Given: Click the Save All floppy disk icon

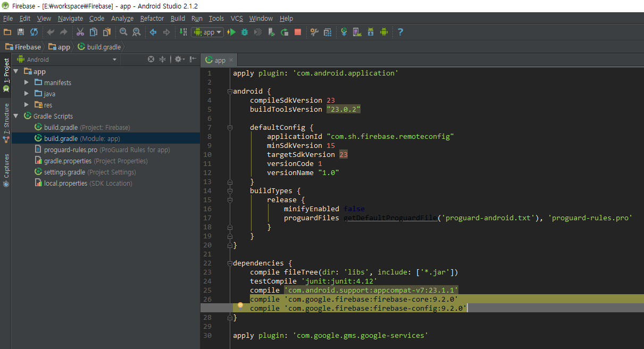Looking at the screenshot, I should [x=21, y=32].
